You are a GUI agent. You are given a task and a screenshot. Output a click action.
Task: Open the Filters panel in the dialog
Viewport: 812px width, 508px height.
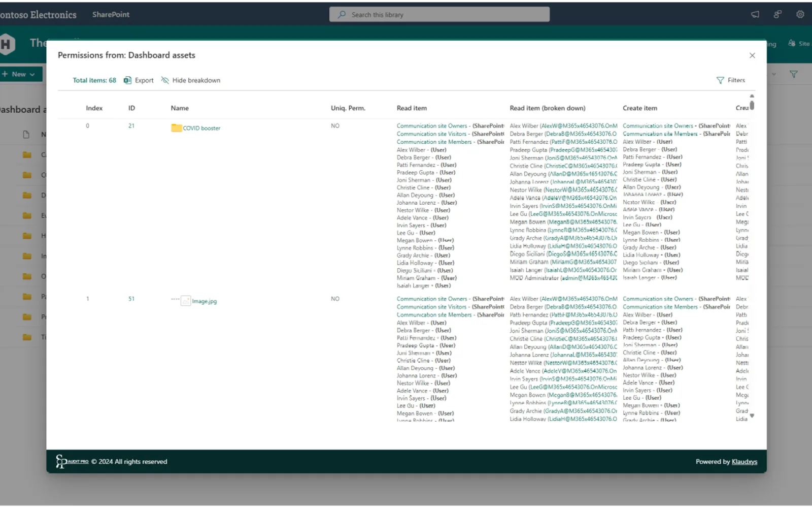click(x=731, y=80)
